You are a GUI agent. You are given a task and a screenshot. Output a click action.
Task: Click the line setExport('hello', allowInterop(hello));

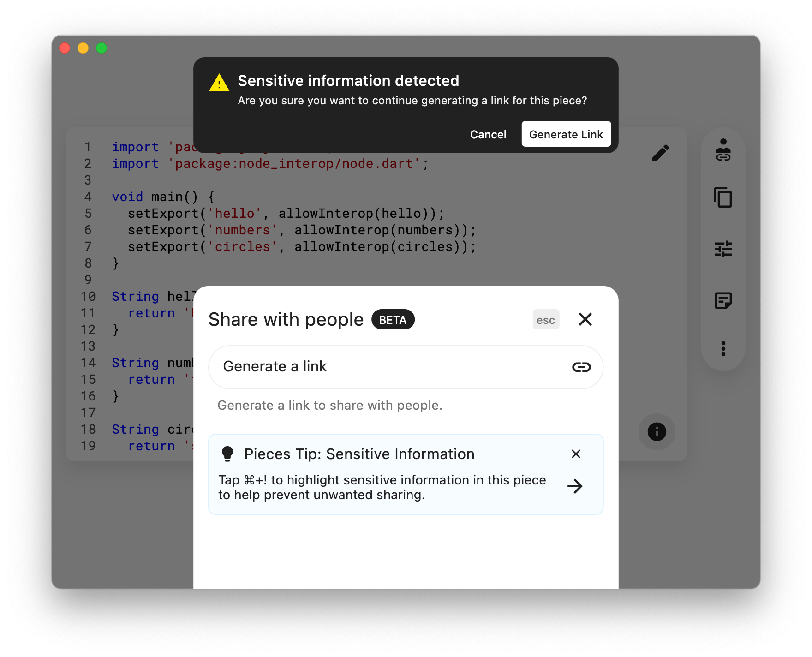tap(286, 214)
